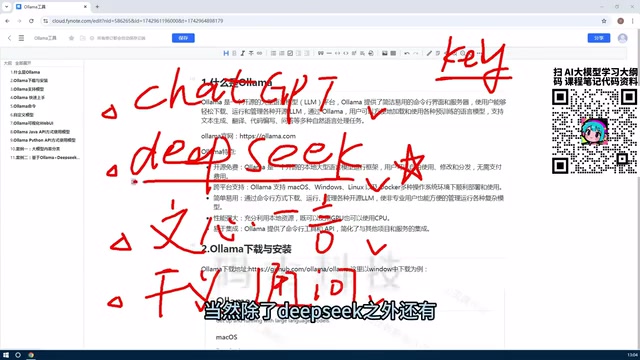The height and width of the screenshot is (360, 640).
Task: Open the tab search dropdown arrow
Action: tap(7, 7)
